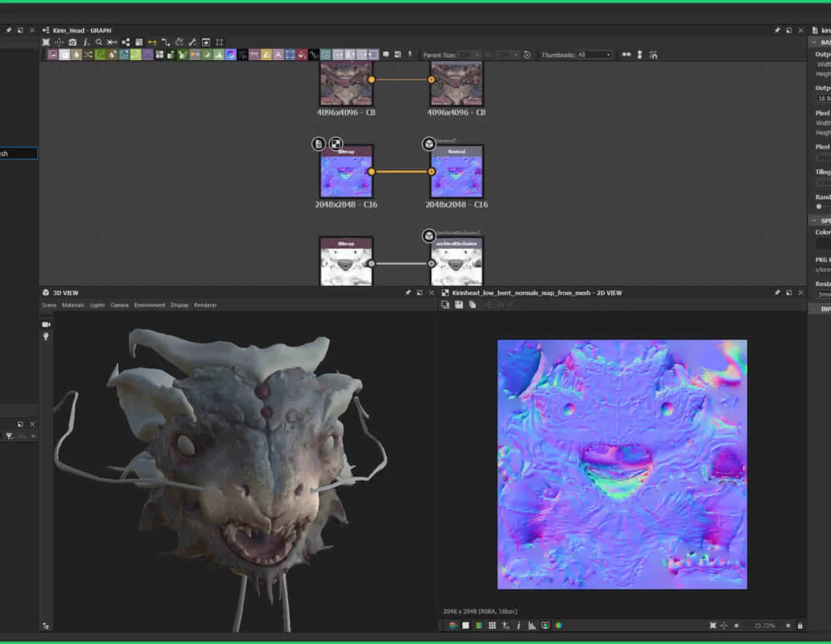Open the second Parent Size dropdown
Screen dimensions: 831x644
(x=508, y=55)
